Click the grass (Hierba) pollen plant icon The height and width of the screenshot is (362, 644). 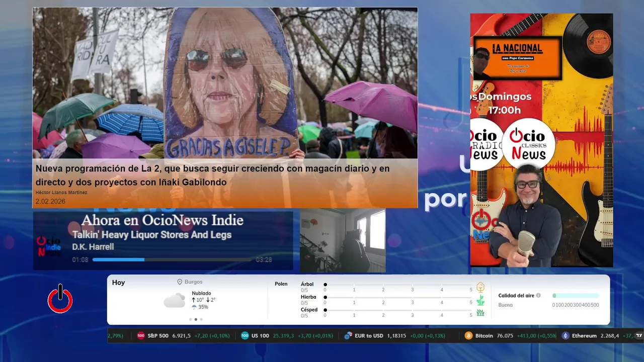click(480, 300)
